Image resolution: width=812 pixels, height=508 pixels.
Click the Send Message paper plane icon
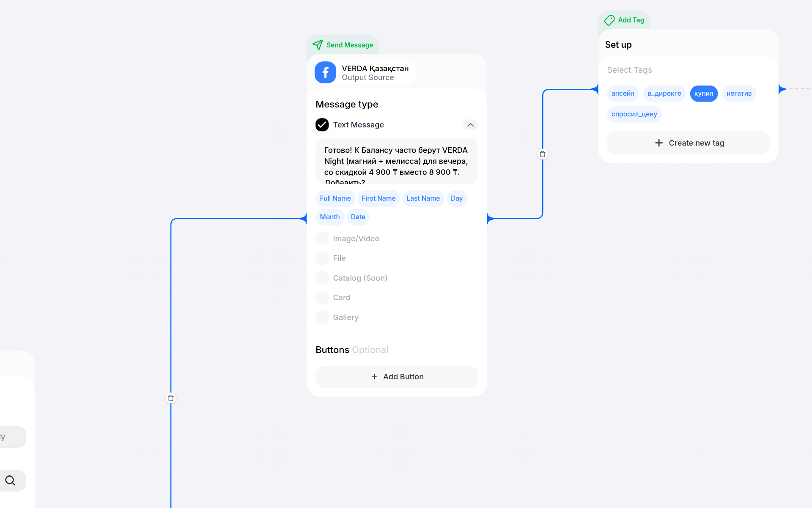(x=318, y=45)
